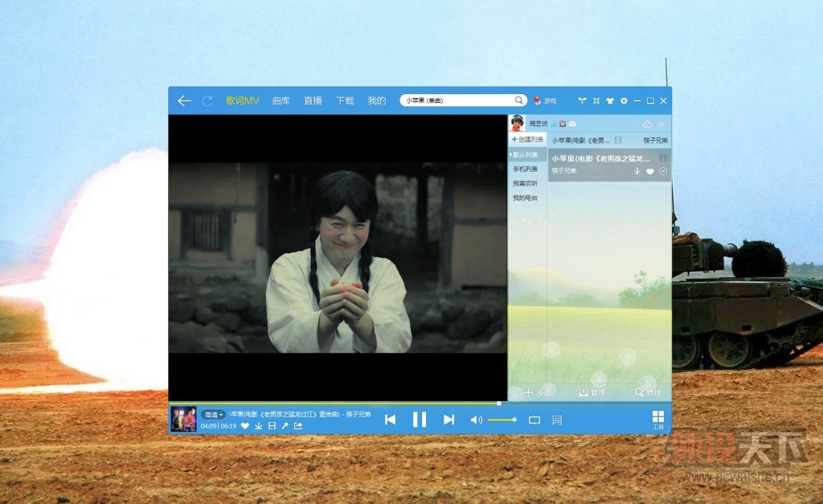Screen dimensions: 823x504
Task: Adjust the volume slider
Action: (x=502, y=420)
